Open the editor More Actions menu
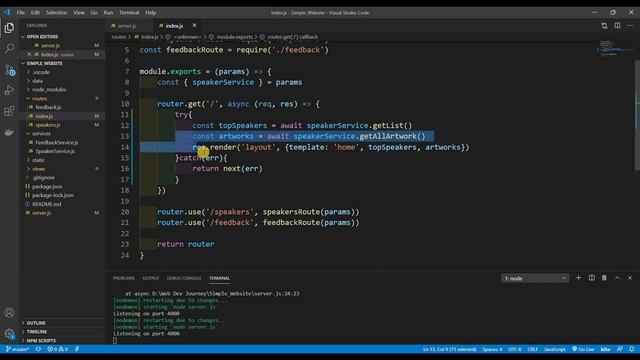The width and height of the screenshot is (640, 360). [630, 25]
